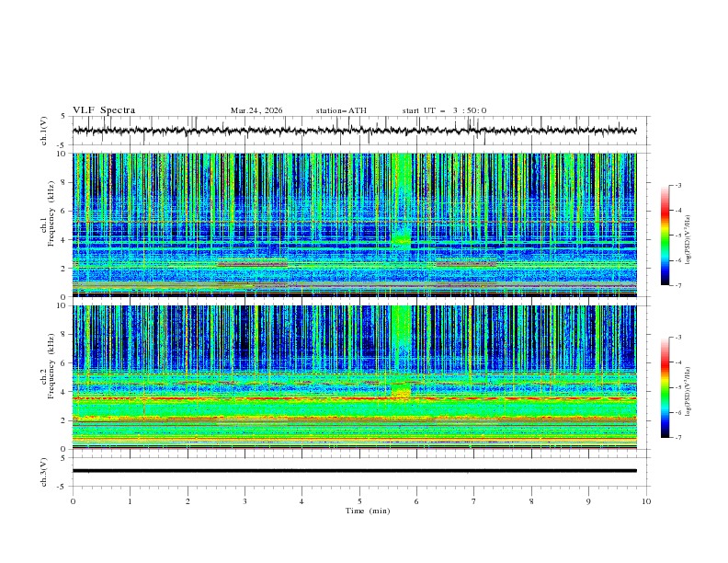The height and width of the screenshot is (563, 728).
Task: Click the red band near 3.5 kHz in ch.2
Action: tap(355, 398)
